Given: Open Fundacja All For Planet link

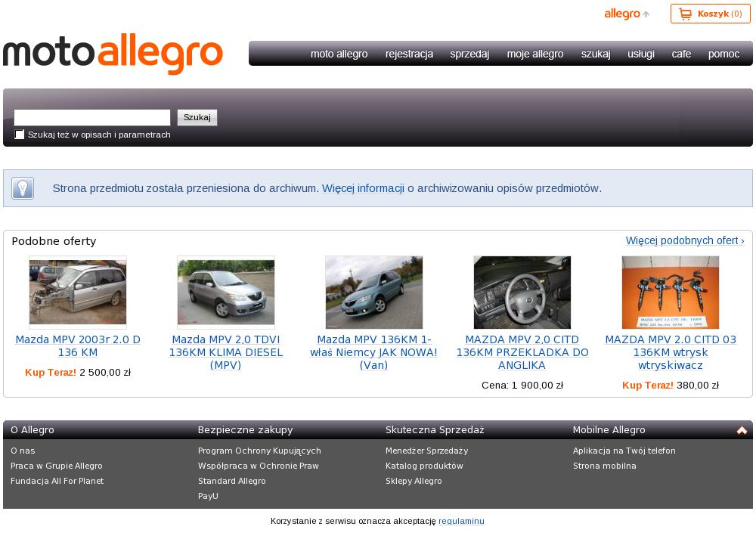Looking at the screenshot, I should (57, 481).
